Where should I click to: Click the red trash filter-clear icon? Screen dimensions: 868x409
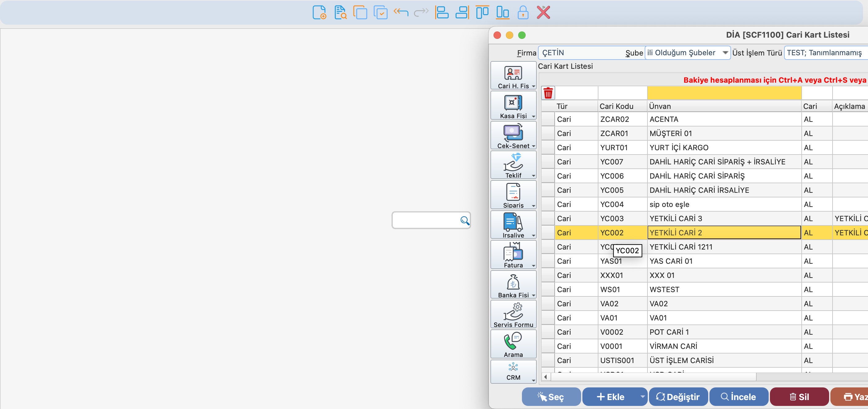click(548, 93)
